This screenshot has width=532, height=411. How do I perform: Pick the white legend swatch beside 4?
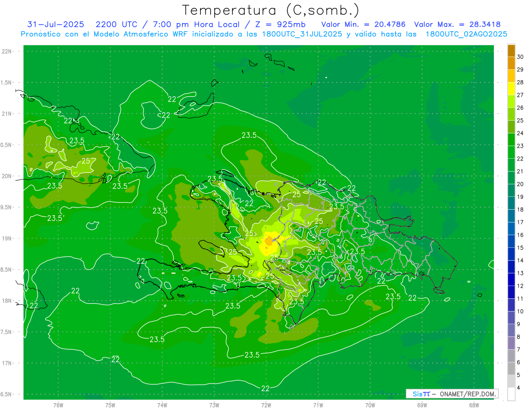click(511, 394)
